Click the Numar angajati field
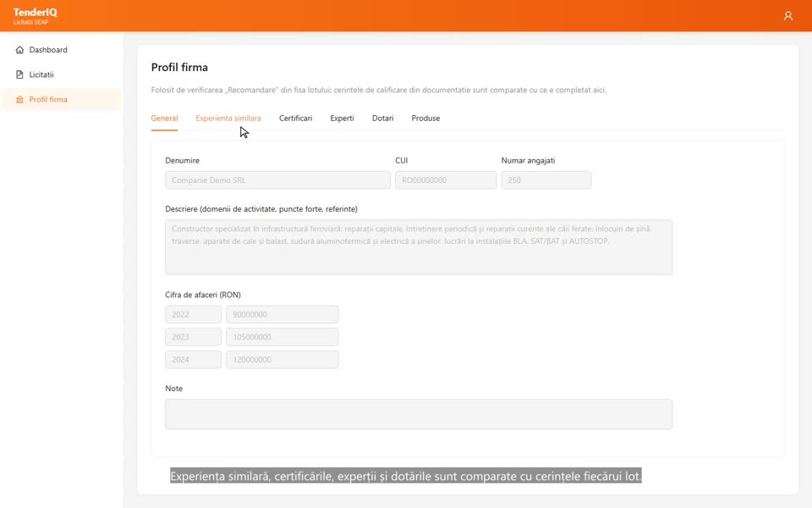This screenshot has width=812, height=508. tap(546, 180)
